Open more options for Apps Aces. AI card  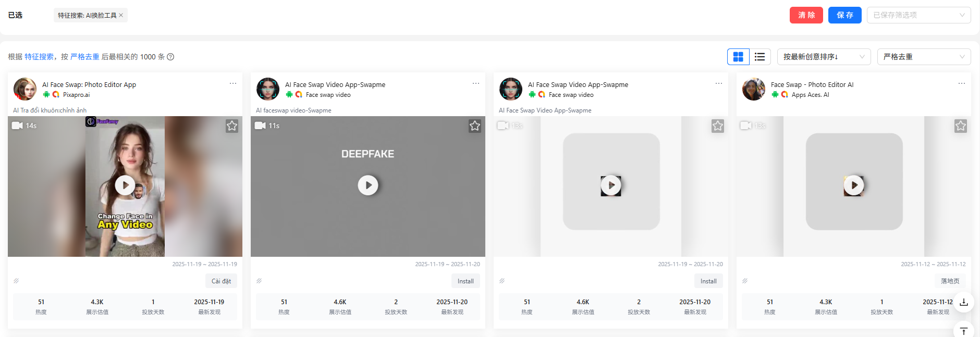click(x=962, y=83)
